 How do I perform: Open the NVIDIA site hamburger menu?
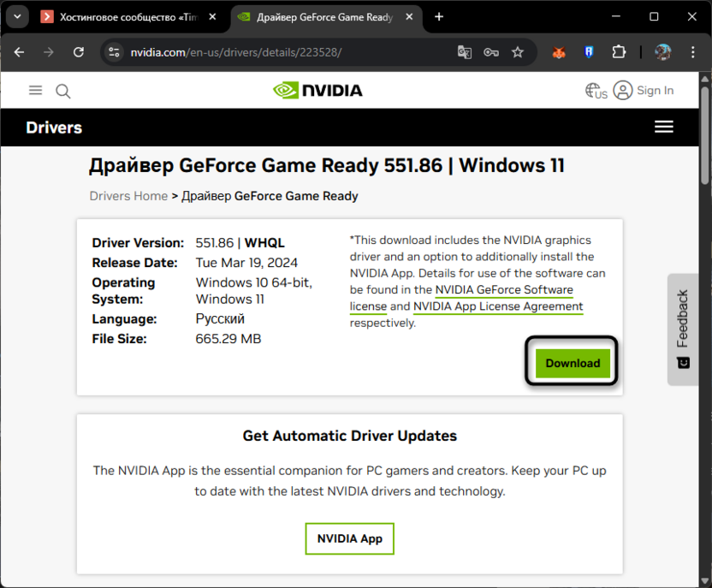35,91
